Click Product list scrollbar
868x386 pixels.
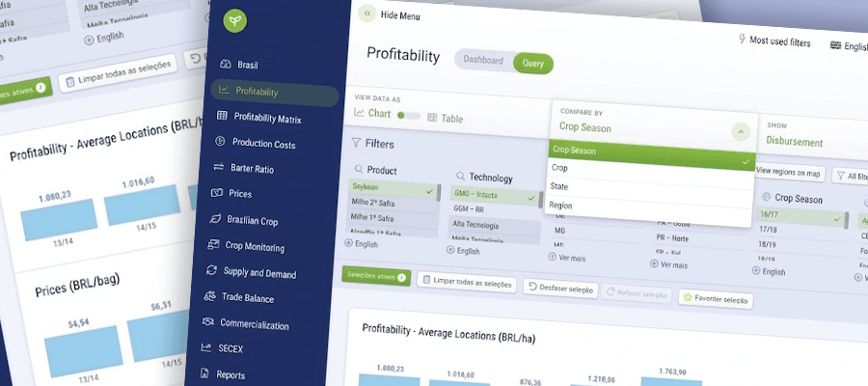click(439, 192)
